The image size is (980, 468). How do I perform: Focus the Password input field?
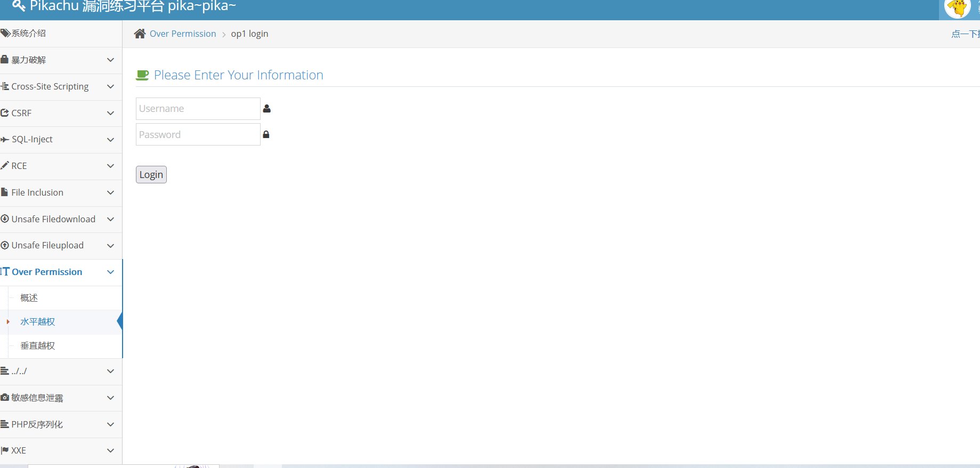pyautogui.click(x=198, y=134)
